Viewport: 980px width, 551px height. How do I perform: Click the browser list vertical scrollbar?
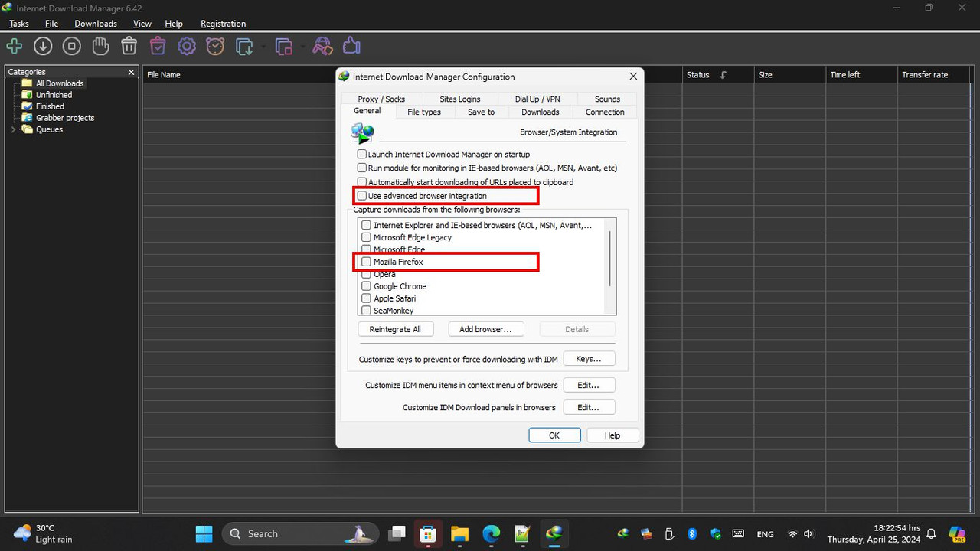coord(610,259)
